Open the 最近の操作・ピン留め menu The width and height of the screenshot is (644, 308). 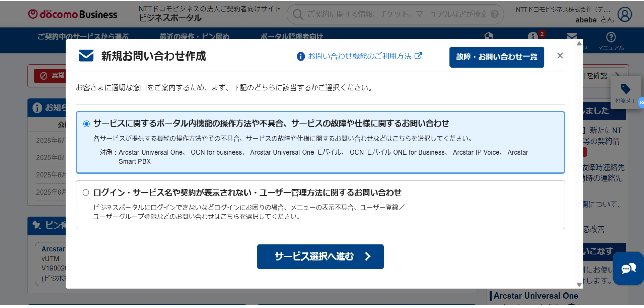point(195,36)
